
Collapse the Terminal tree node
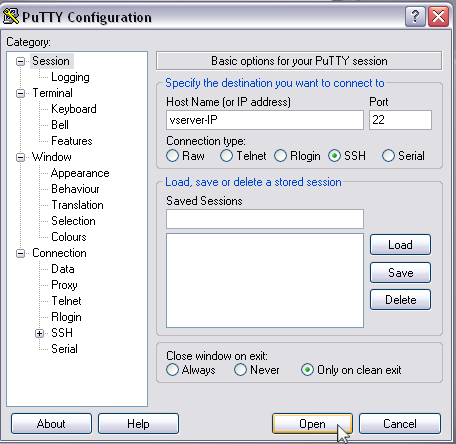point(20,93)
